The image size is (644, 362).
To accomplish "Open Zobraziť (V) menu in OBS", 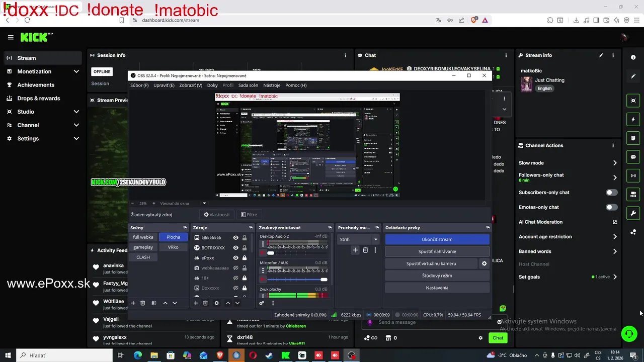I will pyautogui.click(x=191, y=85).
